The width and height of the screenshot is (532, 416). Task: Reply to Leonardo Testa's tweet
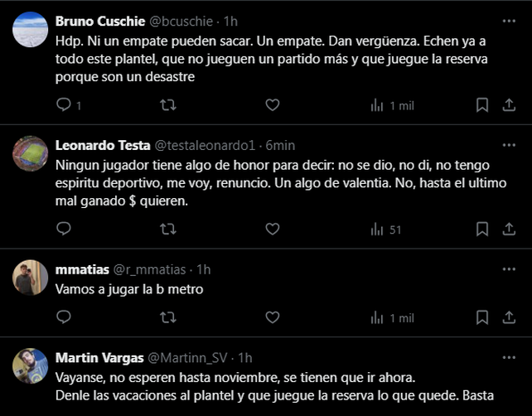point(64,229)
